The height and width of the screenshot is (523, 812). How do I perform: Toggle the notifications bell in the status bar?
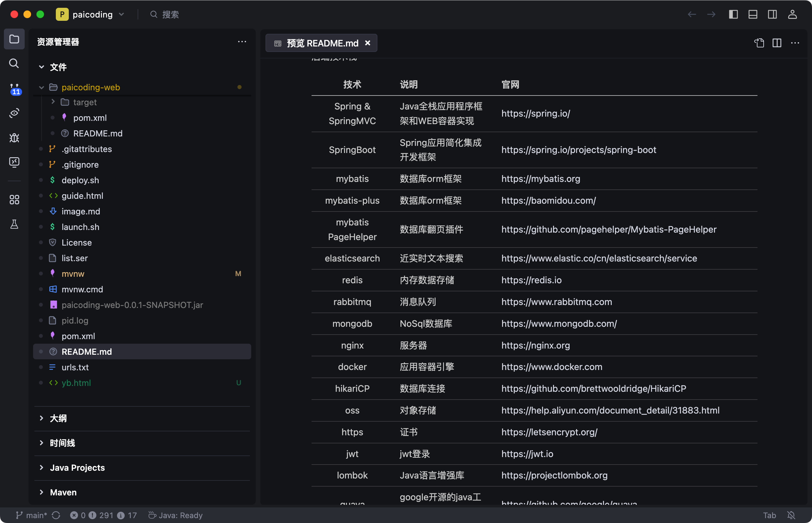point(791,515)
